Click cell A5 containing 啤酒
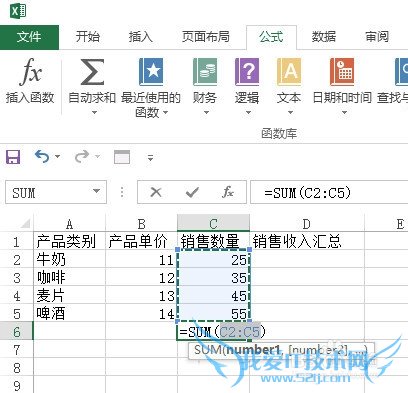 pos(69,313)
